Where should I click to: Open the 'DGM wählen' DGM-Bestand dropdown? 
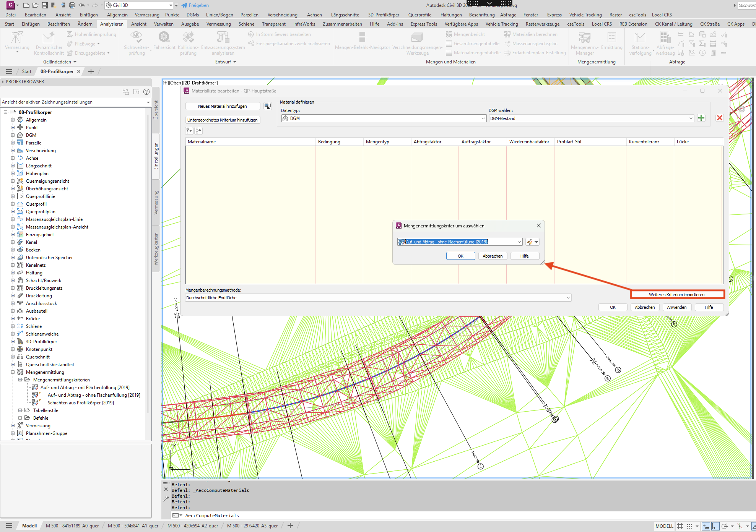591,118
